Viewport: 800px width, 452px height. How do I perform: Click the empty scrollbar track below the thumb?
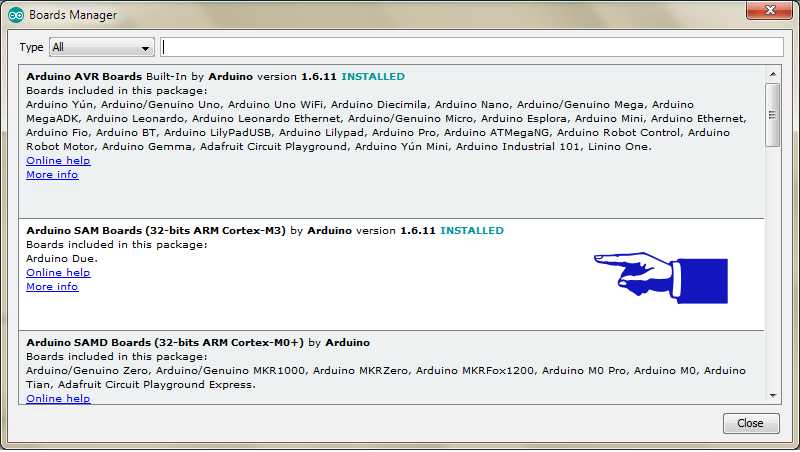(773, 270)
